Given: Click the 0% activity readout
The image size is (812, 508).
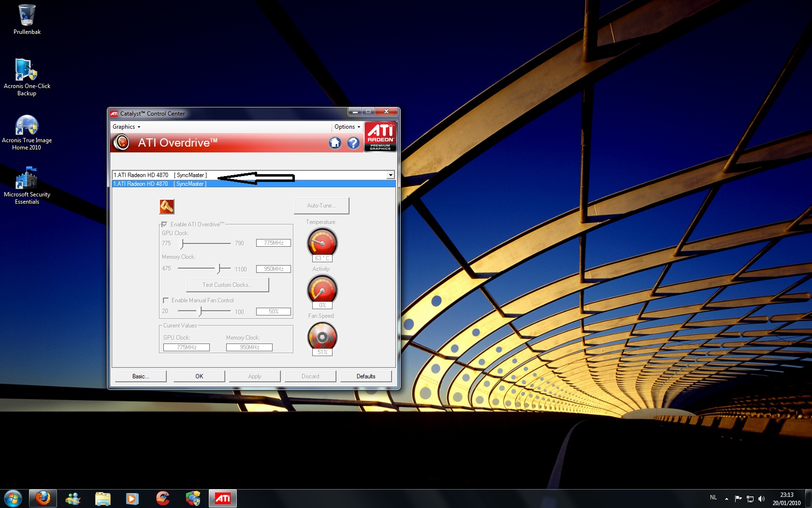Looking at the screenshot, I should click(x=322, y=305).
